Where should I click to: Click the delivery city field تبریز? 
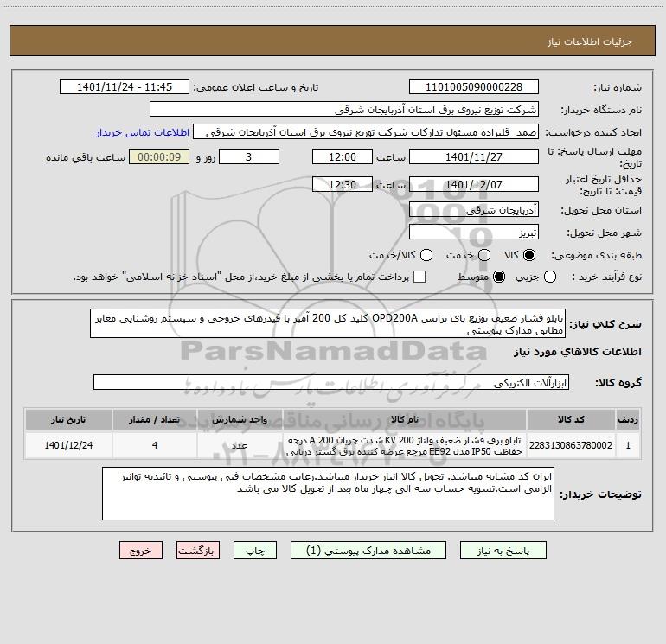pos(474,233)
